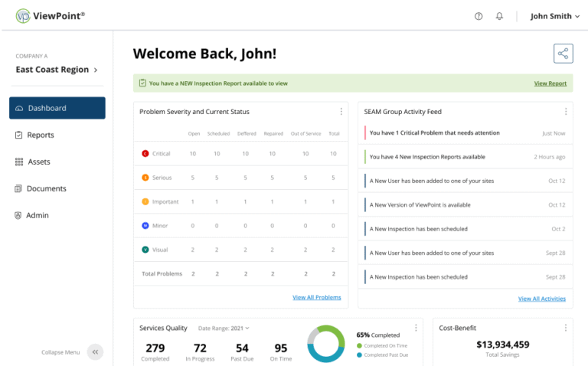
Task: Open SEAM Group Activity Feed options menu
Action: pos(566,112)
